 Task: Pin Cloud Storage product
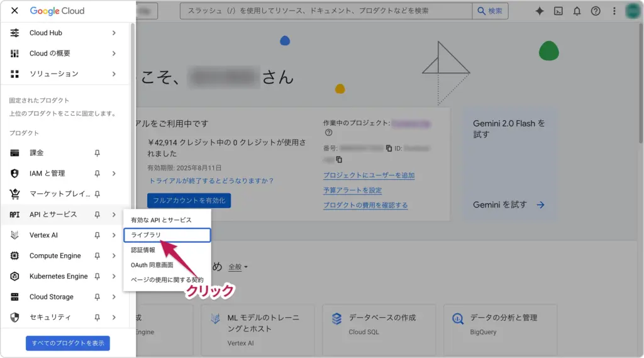tap(97, 297)
